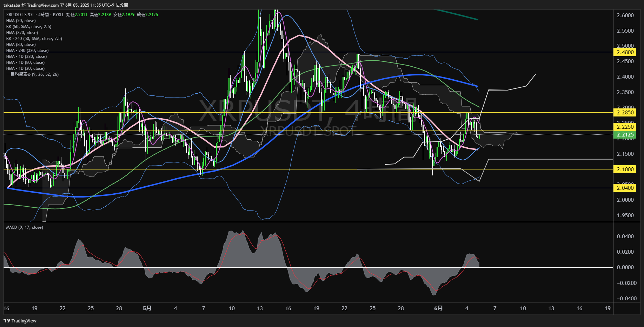Click the 2.4500 value on price axis
This screenshot has height=327, width=644.
pos(625,61)
